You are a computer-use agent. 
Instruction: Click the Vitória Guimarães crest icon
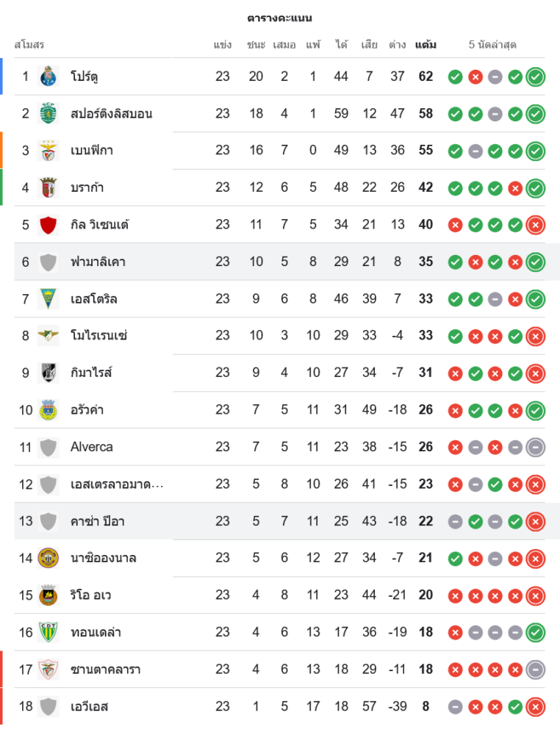[x=49, y=373]
